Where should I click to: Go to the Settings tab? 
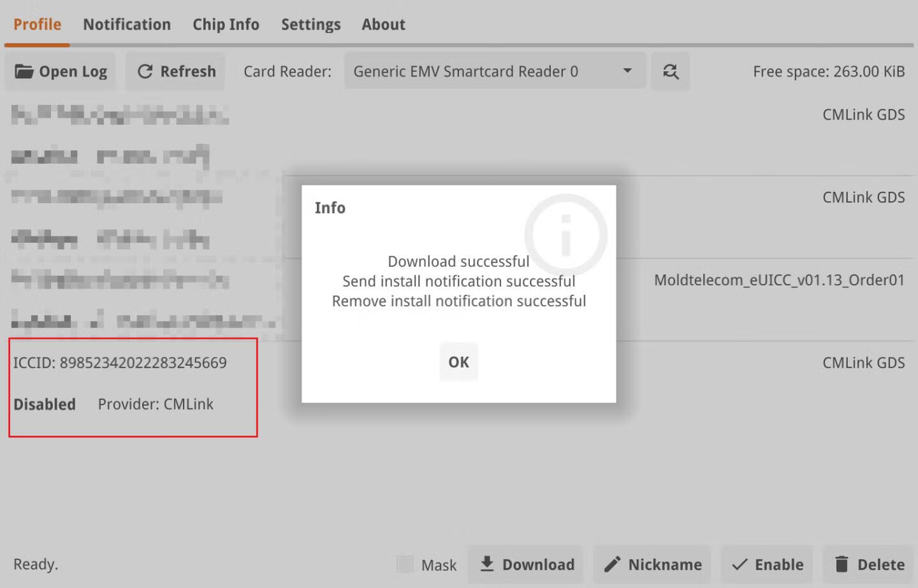310,24
